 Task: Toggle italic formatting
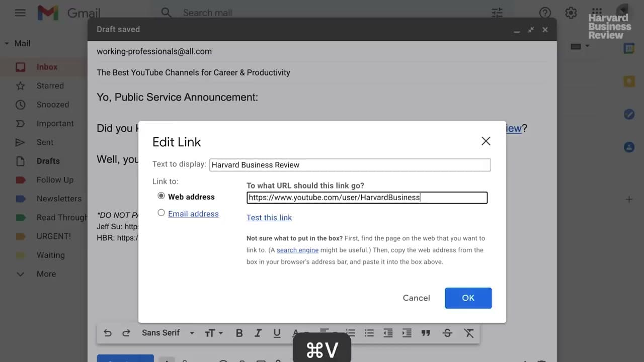[258, 333]
